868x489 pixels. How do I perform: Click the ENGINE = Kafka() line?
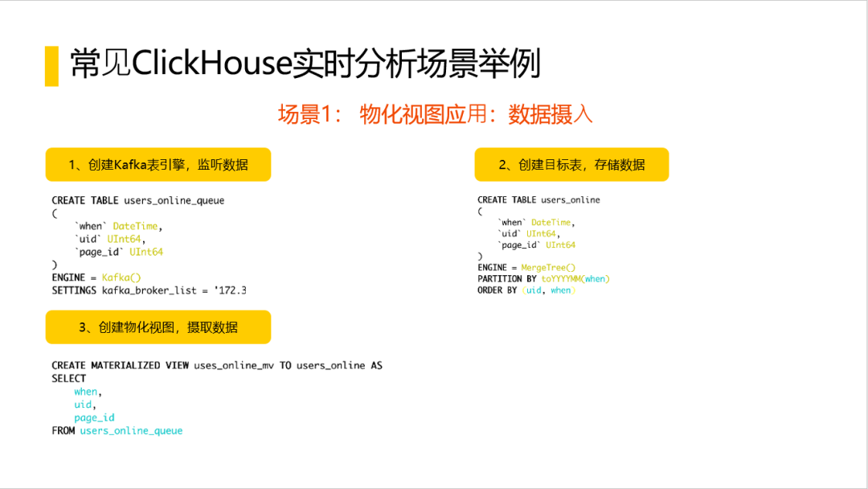coord(96,277)
